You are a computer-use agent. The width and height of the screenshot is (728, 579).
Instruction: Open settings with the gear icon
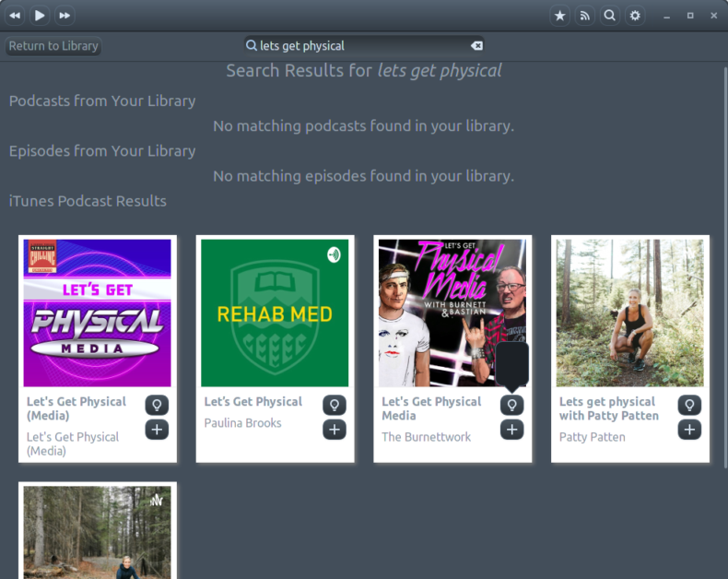[635, 16]
